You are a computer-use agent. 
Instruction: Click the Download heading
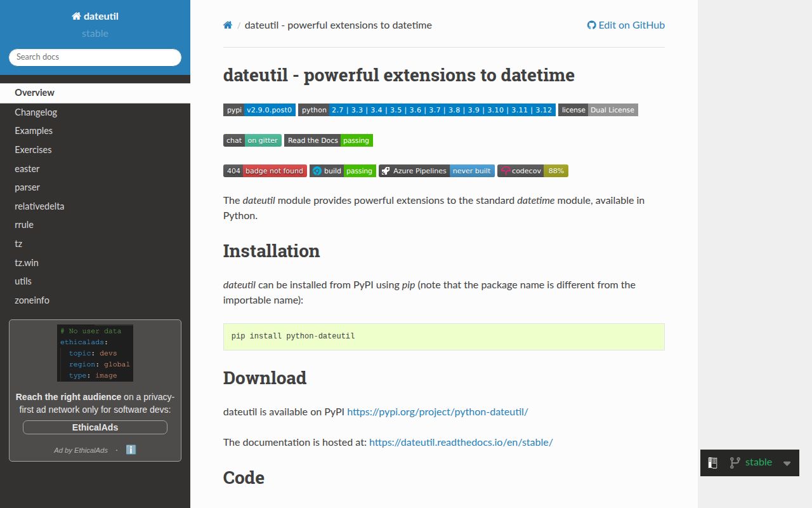(265, 378)
